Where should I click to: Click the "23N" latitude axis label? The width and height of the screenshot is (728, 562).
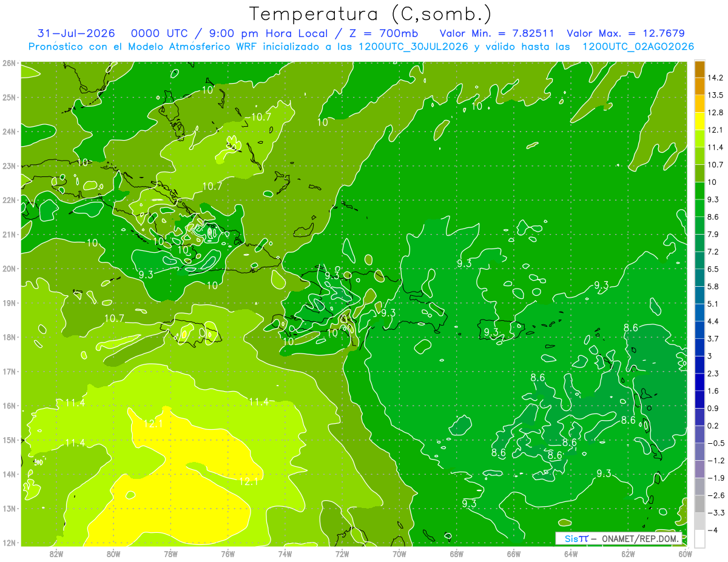[x=8, y=166]
